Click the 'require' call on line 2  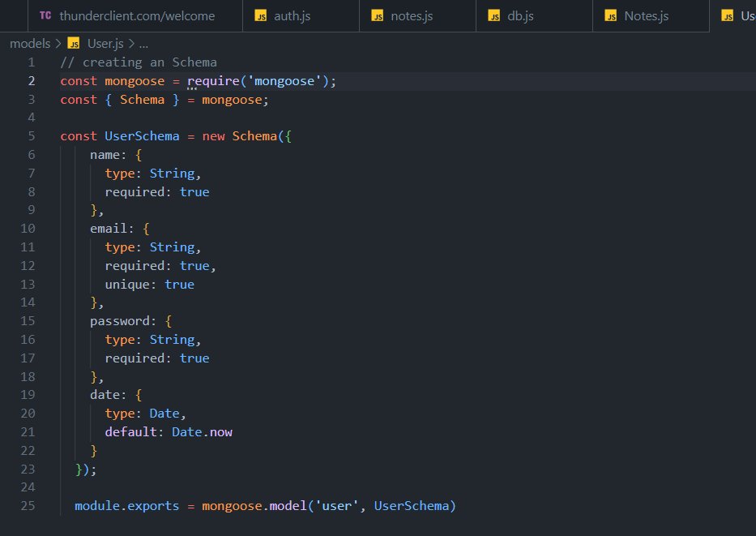[213, 81]
